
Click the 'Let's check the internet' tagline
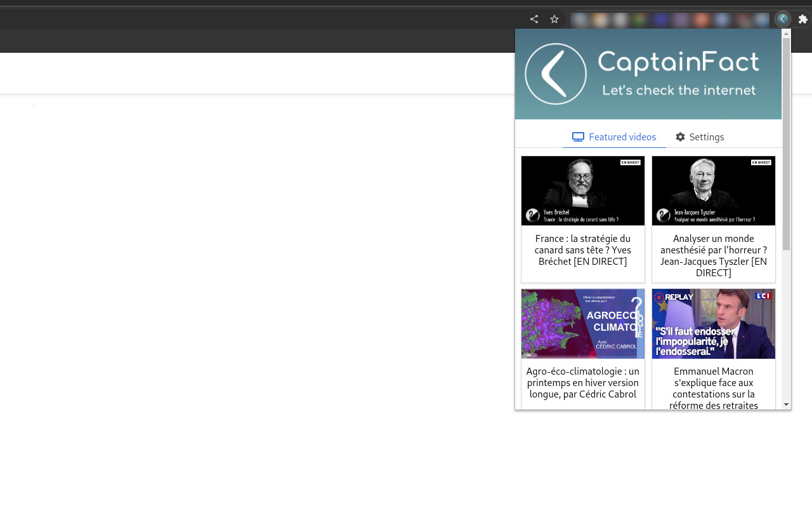679,90
